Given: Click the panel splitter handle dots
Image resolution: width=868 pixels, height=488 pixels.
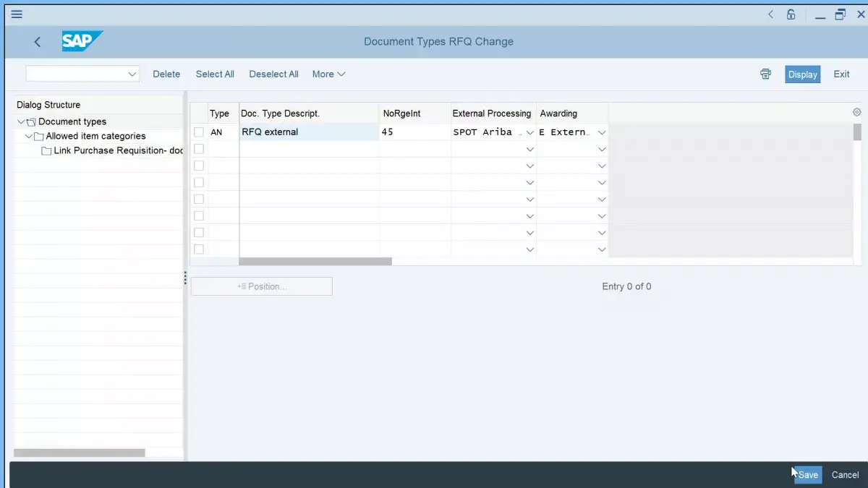Looking at the screenshot, I should pos(185,278).
